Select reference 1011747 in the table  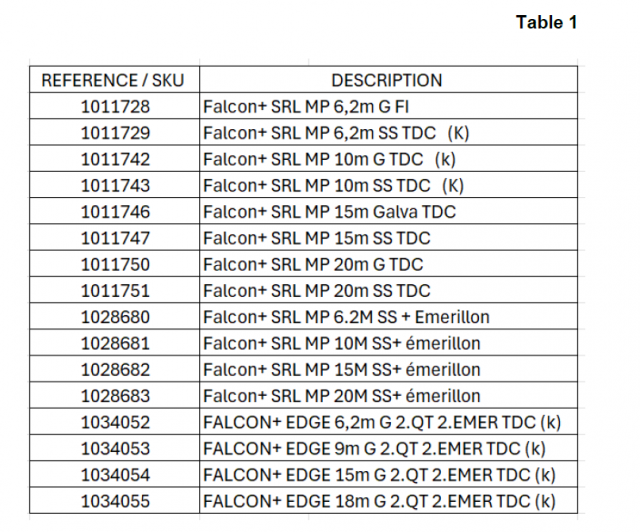(x=112, y=238)
